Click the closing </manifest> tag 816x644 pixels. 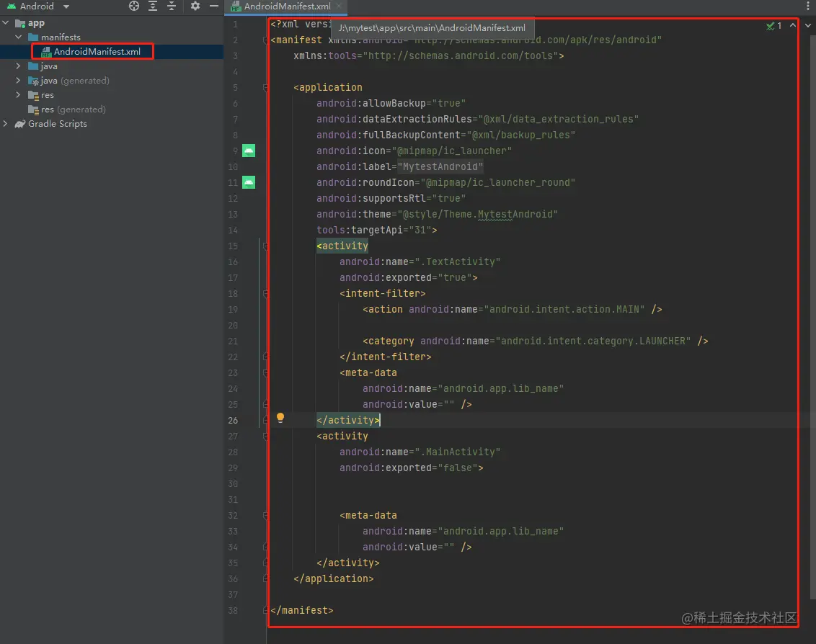point(302,610)
